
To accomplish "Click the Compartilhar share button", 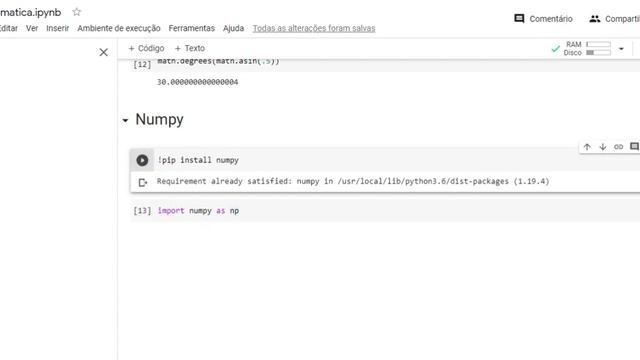I will pos(614,19).
